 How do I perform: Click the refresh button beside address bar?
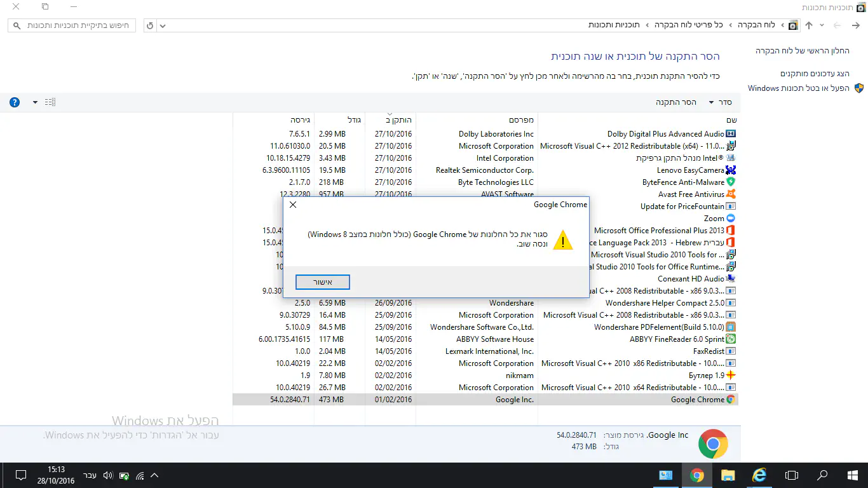pyautogui.click(x=150, y=25)
